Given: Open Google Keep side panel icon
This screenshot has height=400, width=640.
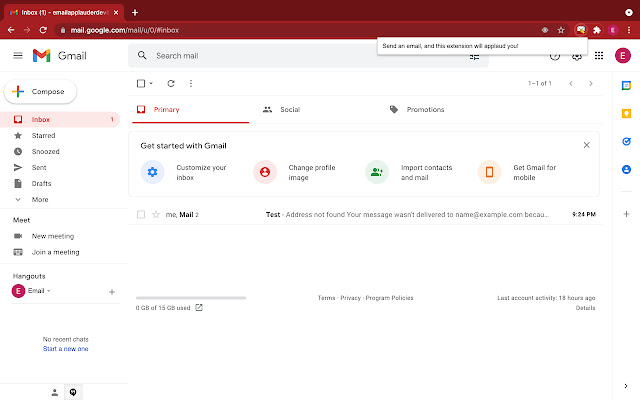Looking at the screenshot, I should coord(626,113).
